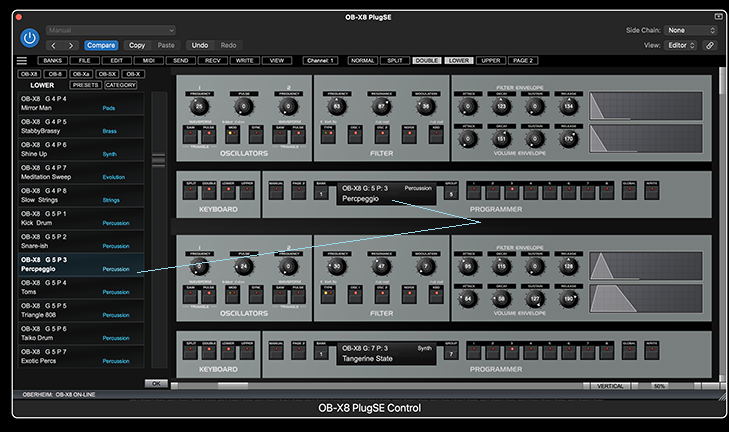Image resolution: width=729 pixels, height=432 pixels.
Task: Go to next preset arrow
Action: pos(71,45)
